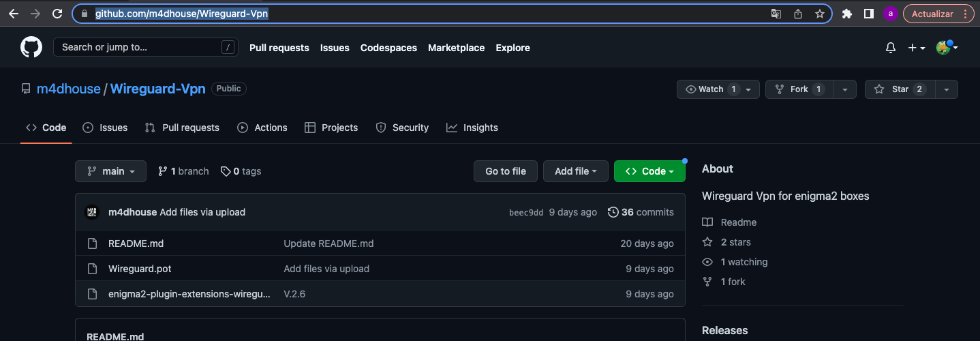Screen dimensions: 980x341
Task: Click the share icon in address bar
Action: (x=798, y=14)
